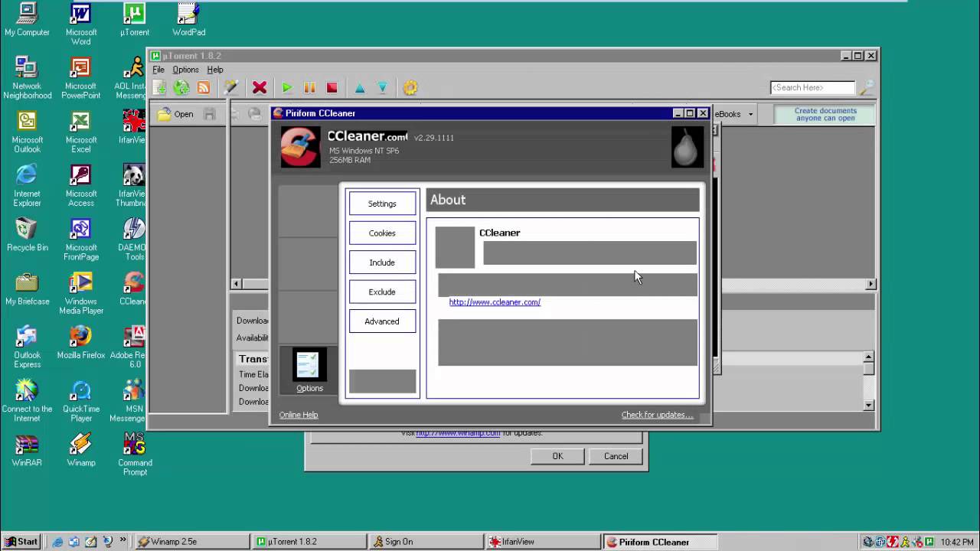Click µTorrent Add Torrent toolbar icon

coord(159,88)
